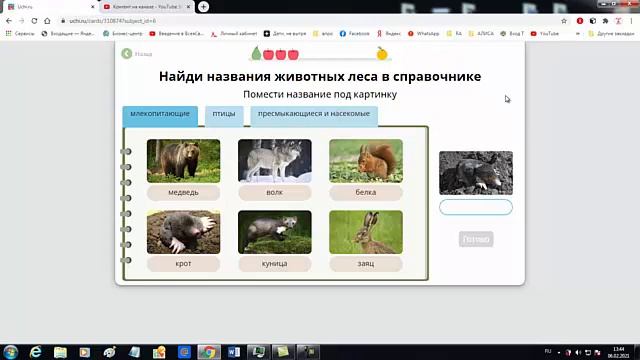
Task: Click the question animal picture on the right
Action: pos(476,173)
